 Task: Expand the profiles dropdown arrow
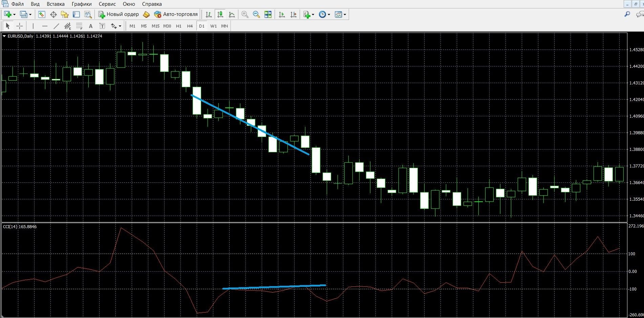coord(30,15)
